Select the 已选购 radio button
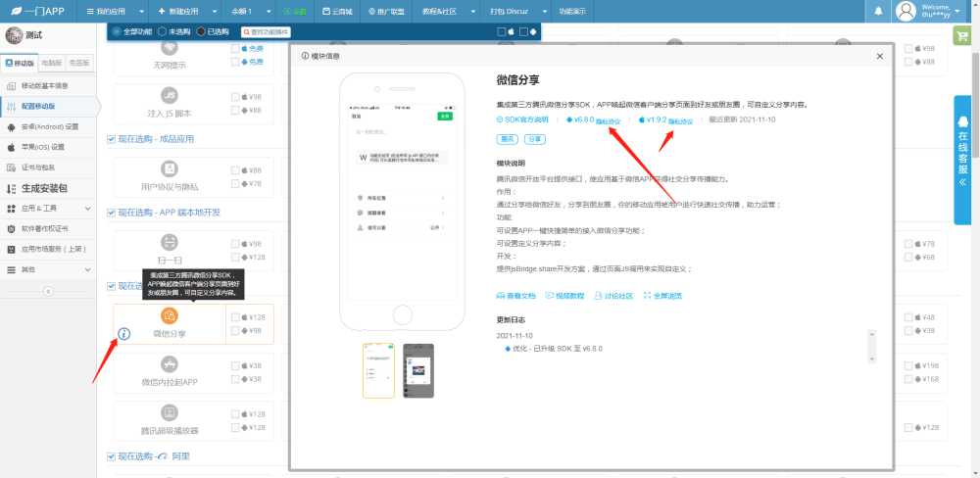Image resolution: width=980 pixels, height=478 pixels. [201, 31]
